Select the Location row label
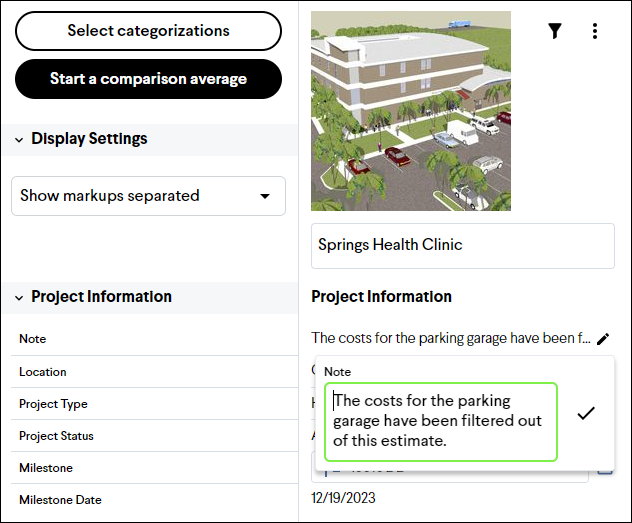Screen dimensions: 632x523 (43, 372)
